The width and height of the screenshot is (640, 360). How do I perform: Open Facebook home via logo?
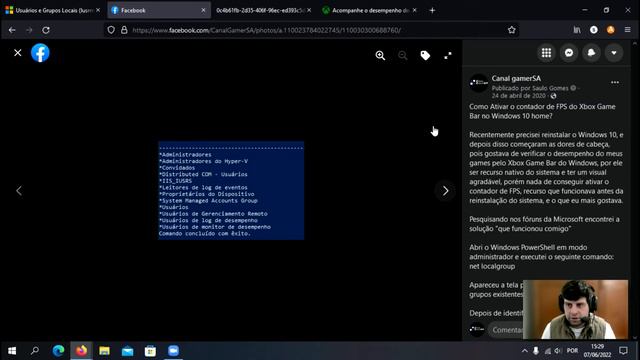click(x=40, y=53)
